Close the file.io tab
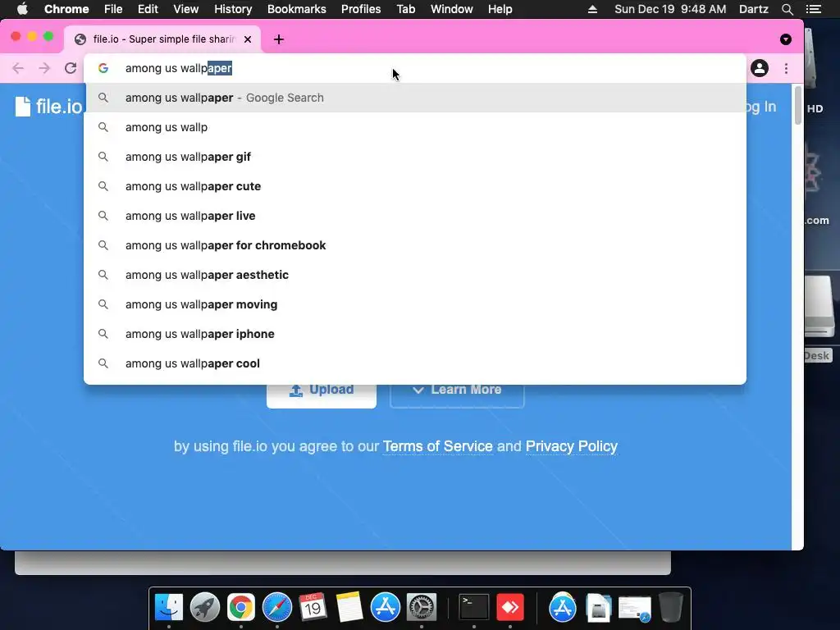Viewport: 840px width, 630px height. (x=248, y=39)
